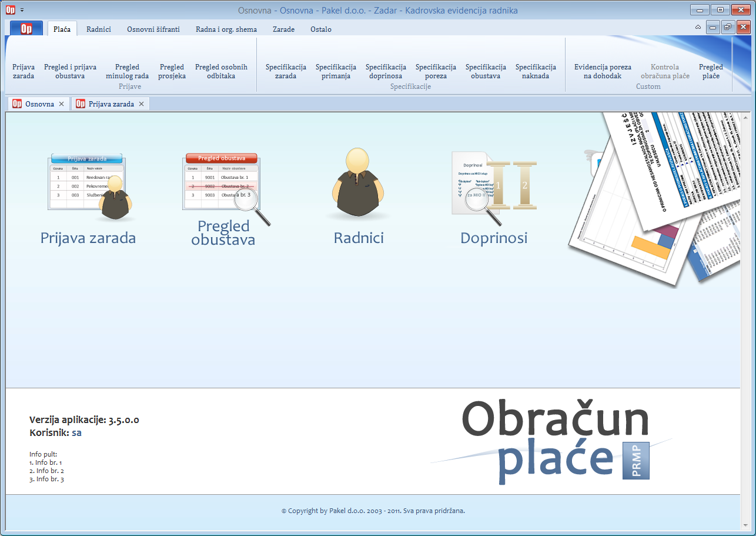
Task: Click the Prijava zarada text label
Action: (88, 238)
